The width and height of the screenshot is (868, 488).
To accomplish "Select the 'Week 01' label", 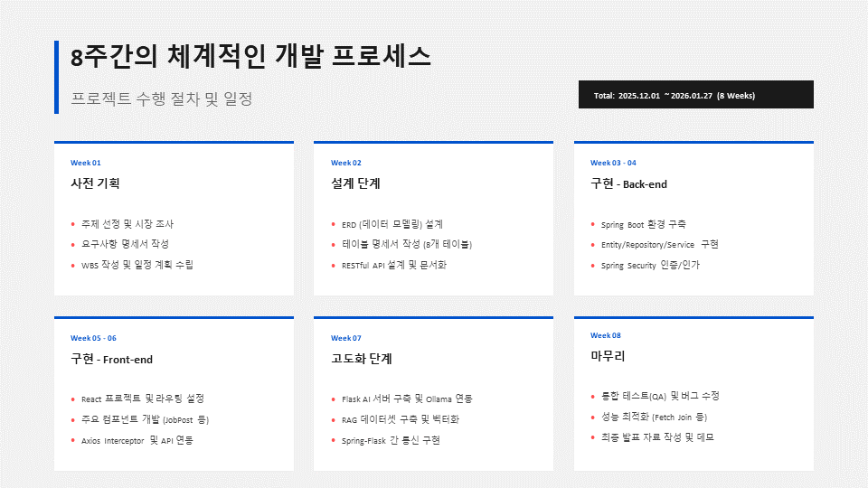I will pos(86,163).
